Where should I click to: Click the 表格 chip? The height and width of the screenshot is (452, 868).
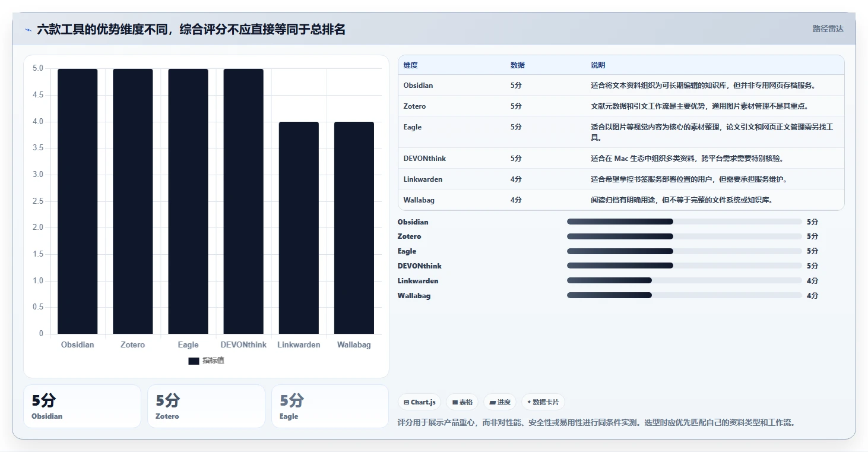tap(462, 402)
